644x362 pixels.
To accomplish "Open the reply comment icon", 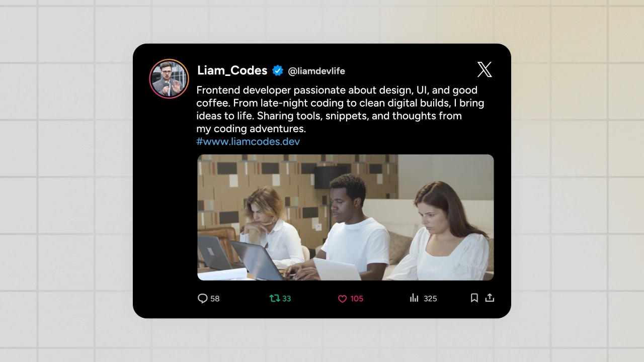I will (203, 299).
